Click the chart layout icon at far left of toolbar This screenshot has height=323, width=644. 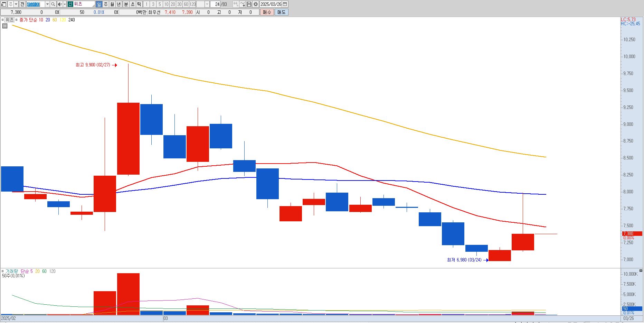point(4,4)
